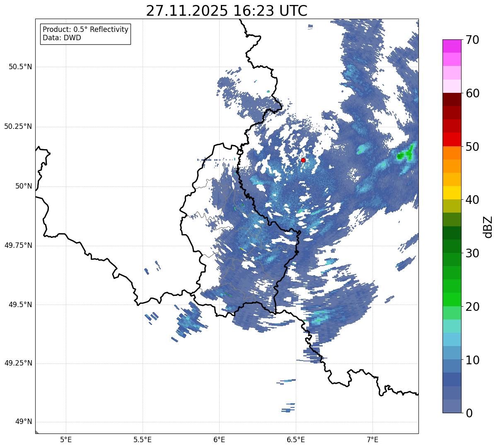Click the colorbar tick label 0
Image resolution: width=498 pixels, height=448 pixels.
(x=469, y=413)
